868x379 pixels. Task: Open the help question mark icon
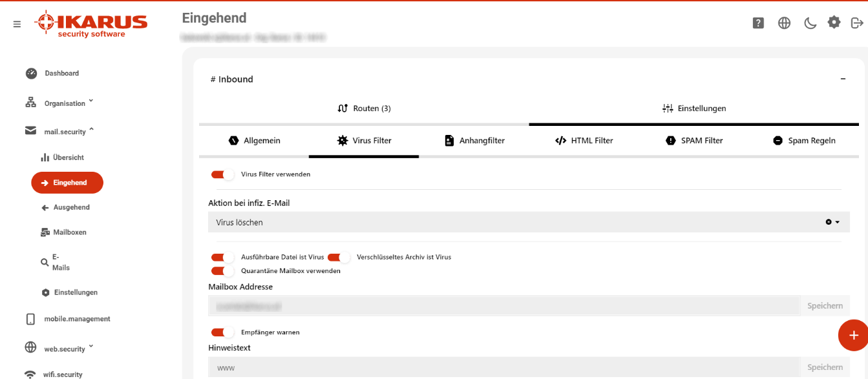coord(759,23)
